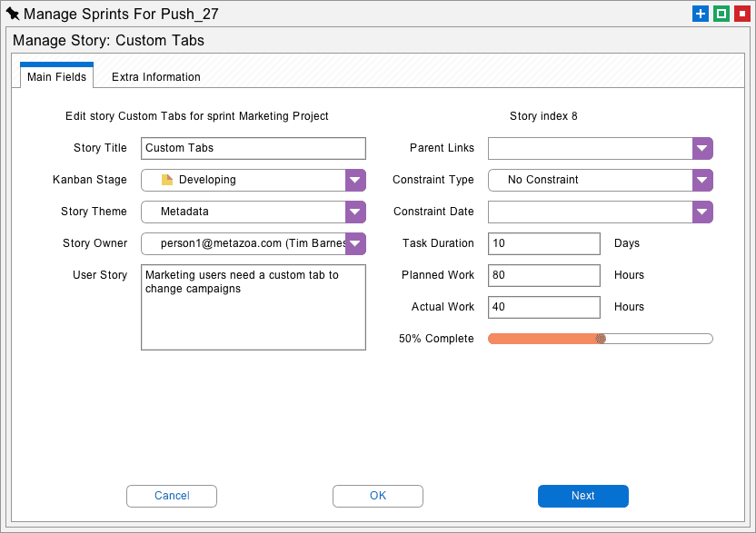Switch to the Extra Information tab
756x533 pixels.
(156, 77)
